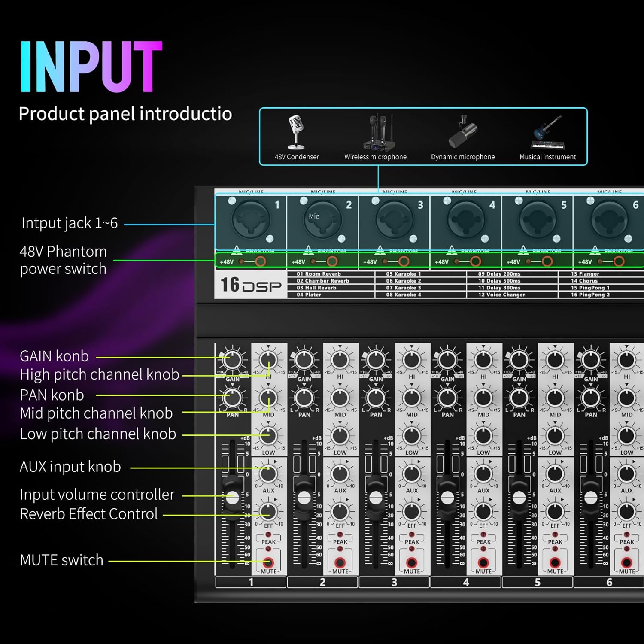Mute channel 2 with its MUTE button
Image resolution: width=644 pixels, height=644 pixels.
(340, 562)
